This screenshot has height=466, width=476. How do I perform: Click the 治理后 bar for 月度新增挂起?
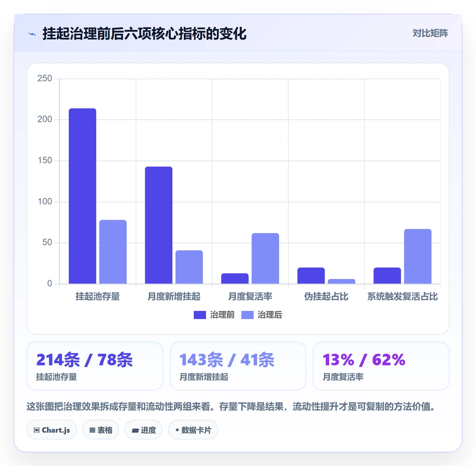(x=189, y=267)
